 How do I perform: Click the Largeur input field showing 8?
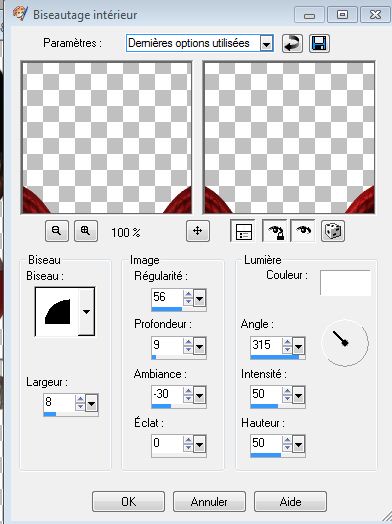[x=59, y=403]
